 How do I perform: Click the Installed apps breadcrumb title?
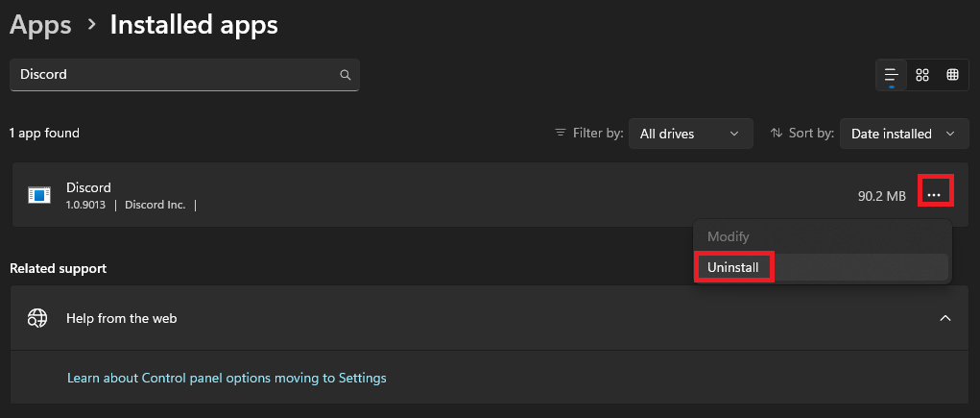[x=194, y=25]
